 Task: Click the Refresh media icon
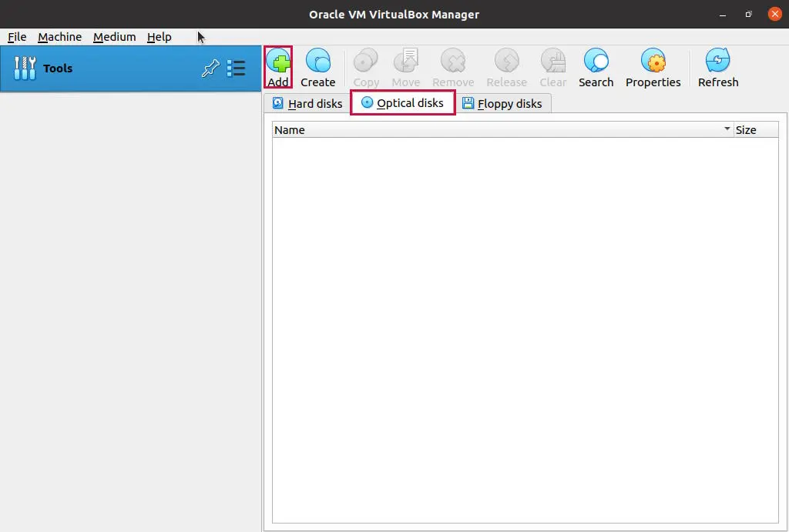(717, 65)
